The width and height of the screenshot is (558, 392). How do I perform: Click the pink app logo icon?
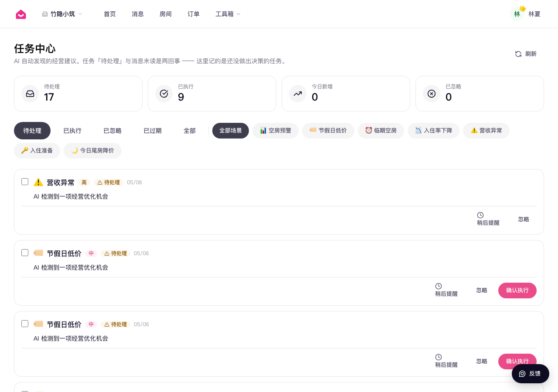(21, 14)
